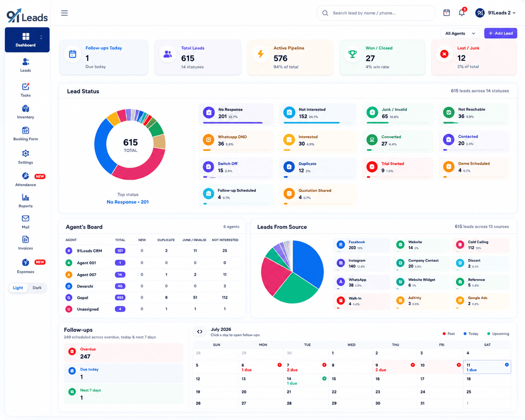
Task: Open Settings in the sidebar
Action: click(x=25, y=157)
